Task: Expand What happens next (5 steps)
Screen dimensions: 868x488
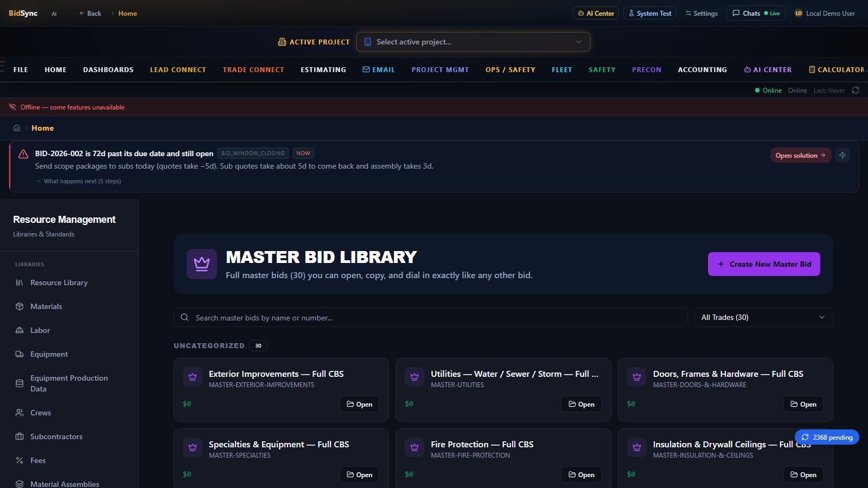Action: pyautogui.click(x=79, y=181)
